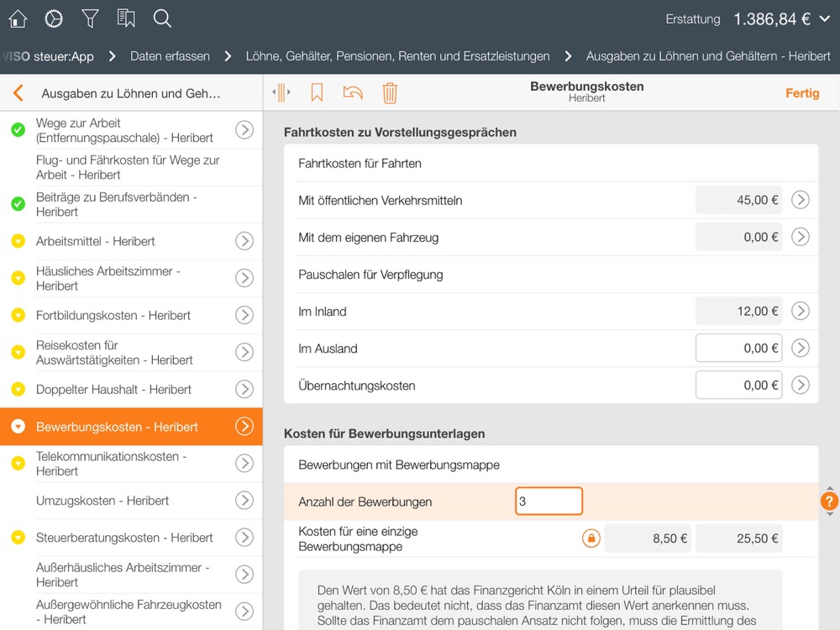Click the 12,00 € Im Inland value

point(738,312)
